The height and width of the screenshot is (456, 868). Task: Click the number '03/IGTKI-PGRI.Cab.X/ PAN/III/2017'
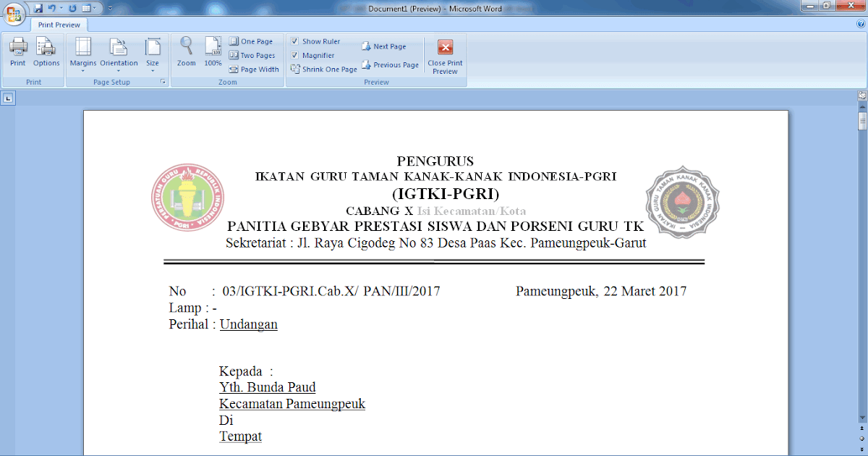(331, 292)
